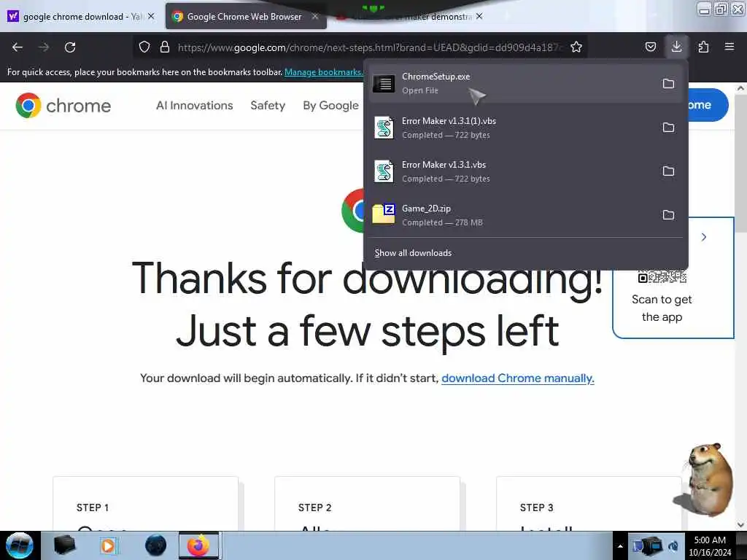The width and height of the screenshot is (747, 560).
Task: Show hidden system tray icons
Action: tap(620, 546)
